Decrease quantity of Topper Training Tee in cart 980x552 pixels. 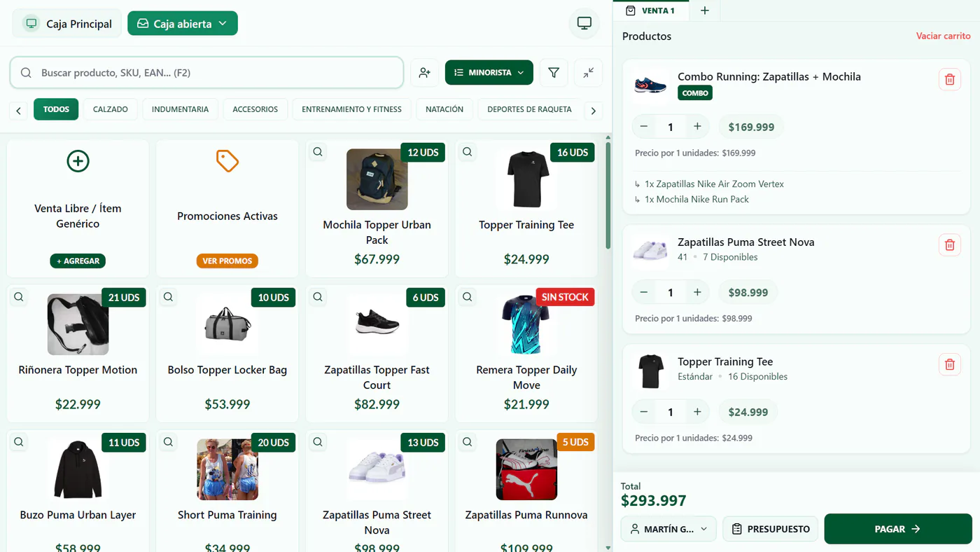(x=644, y=412)
